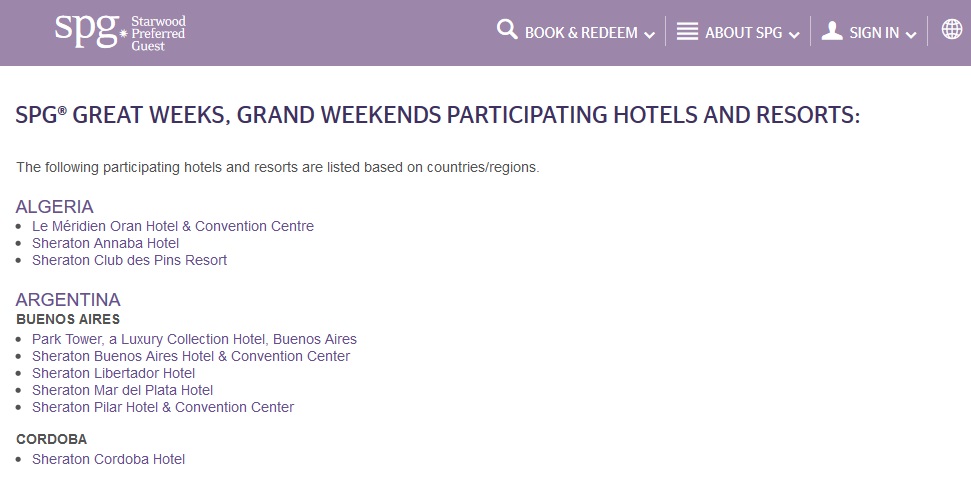Open Park Tower Buenos Aires link

pyautogui.click(x=194, y=339)
